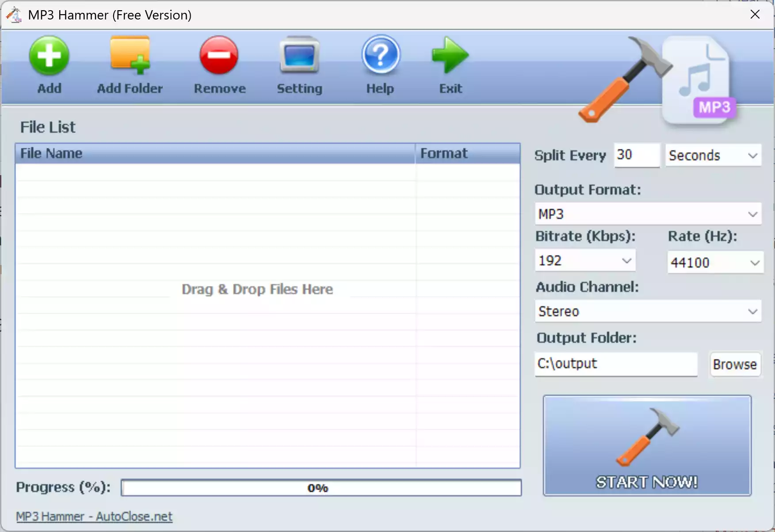Screen dimensions: 775x532
Task: Expand the Rate dropdown showing 44100
Action: (x=714, y=262)
